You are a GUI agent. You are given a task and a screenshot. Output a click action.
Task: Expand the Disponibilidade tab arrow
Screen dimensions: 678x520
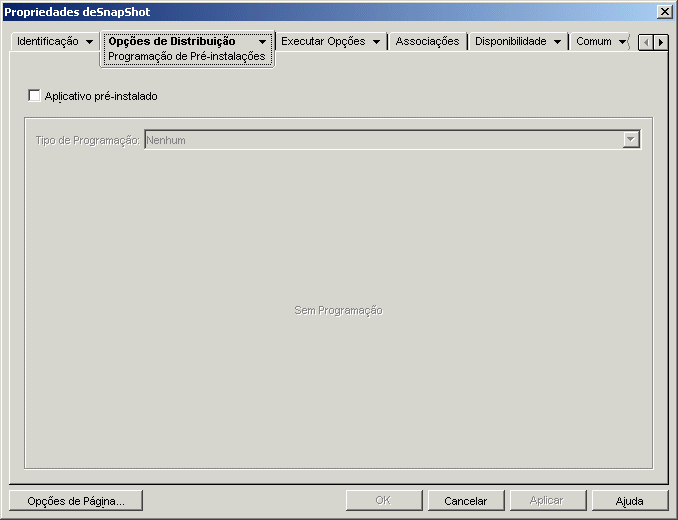click(x=557, y=42)
